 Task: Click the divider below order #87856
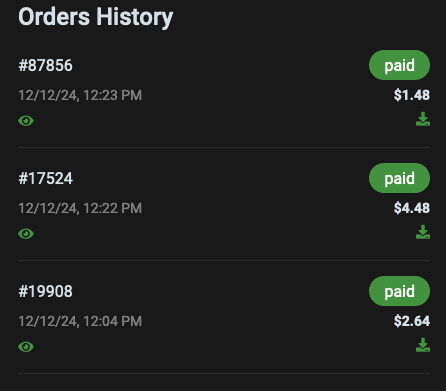[224, 147]
